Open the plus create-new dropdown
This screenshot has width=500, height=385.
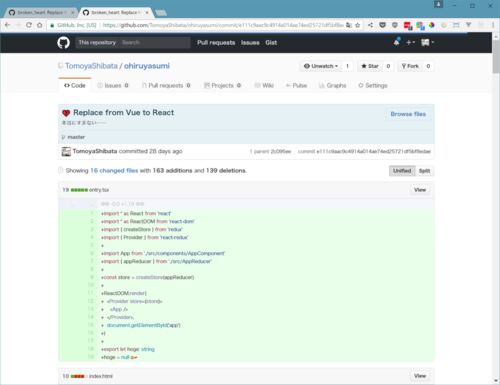pos(410,42)
